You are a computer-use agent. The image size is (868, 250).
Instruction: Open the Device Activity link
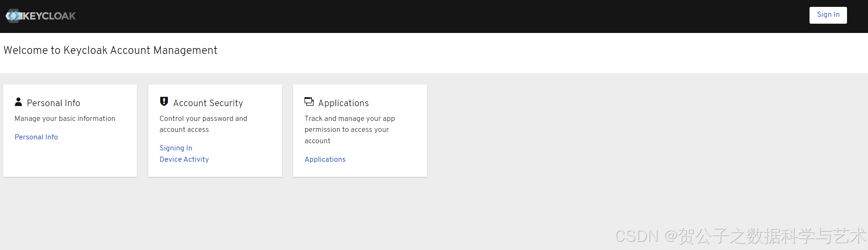184,159
